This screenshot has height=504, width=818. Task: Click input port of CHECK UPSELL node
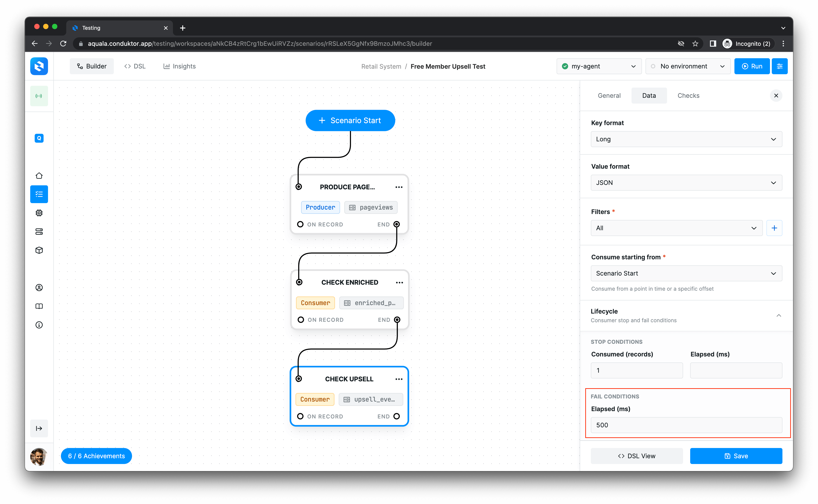point(299,379)
